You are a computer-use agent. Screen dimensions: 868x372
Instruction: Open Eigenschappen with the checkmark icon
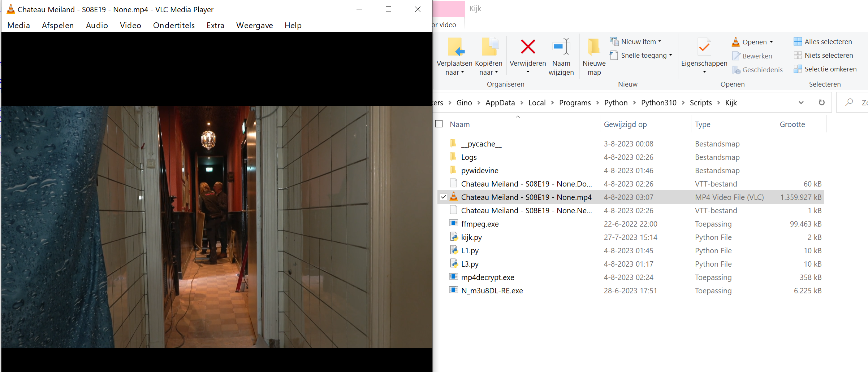pyautogui.click(x=704, y=47)
